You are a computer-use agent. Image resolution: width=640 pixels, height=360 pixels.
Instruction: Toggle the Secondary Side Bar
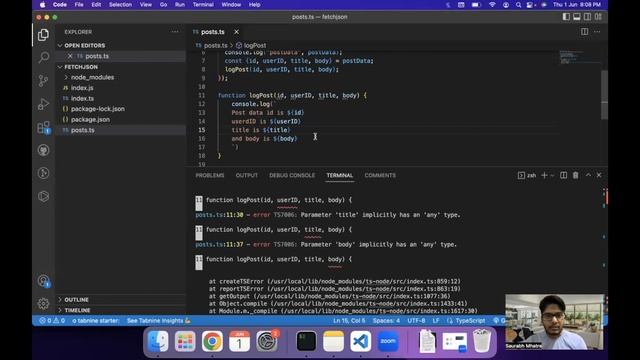click(587, 17)
